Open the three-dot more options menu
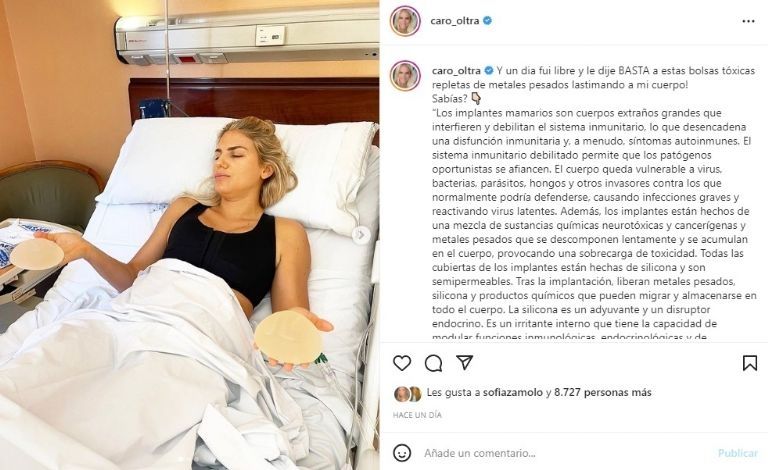The height and width of the screenshot is (470, 768). coord(748,21)
